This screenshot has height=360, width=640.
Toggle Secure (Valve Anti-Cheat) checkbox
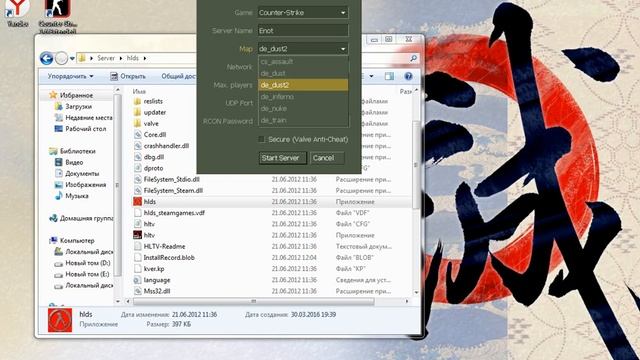point(262,140)
